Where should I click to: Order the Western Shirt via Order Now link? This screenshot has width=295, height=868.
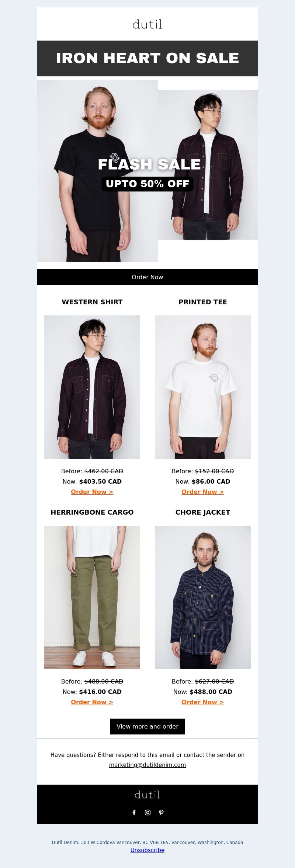pyautogui.click(x=92, y=492)
